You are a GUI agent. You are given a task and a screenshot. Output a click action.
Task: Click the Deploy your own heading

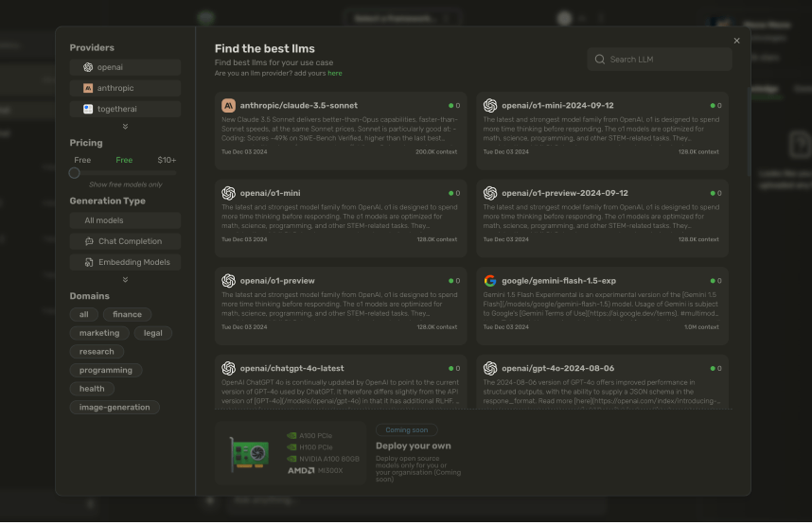pyautogui.click(x=414, y=446)
